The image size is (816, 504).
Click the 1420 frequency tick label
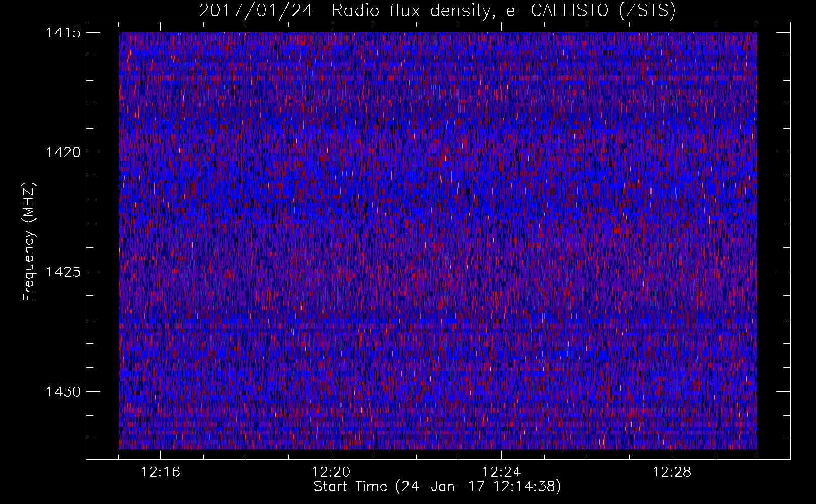(x=63, y=152)
